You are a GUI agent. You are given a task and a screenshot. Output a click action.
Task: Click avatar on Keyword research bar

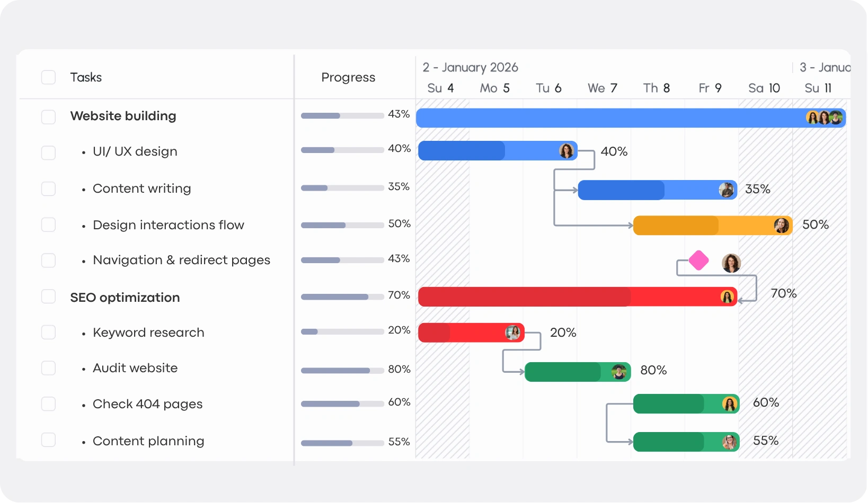(512, 333)
